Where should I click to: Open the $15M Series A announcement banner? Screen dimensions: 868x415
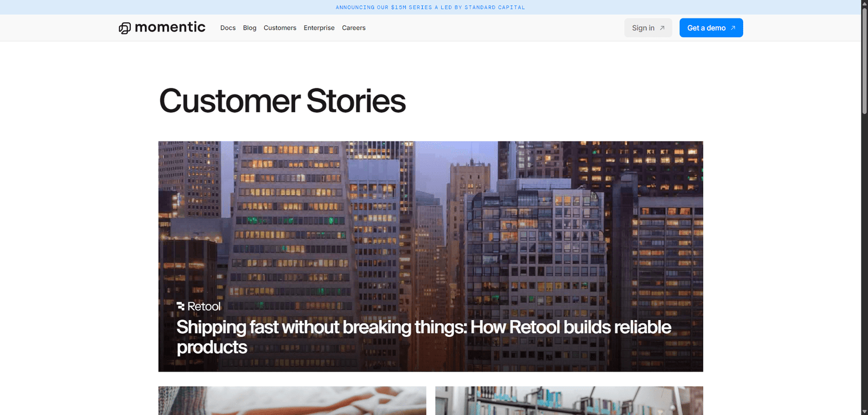click(430, 8)
